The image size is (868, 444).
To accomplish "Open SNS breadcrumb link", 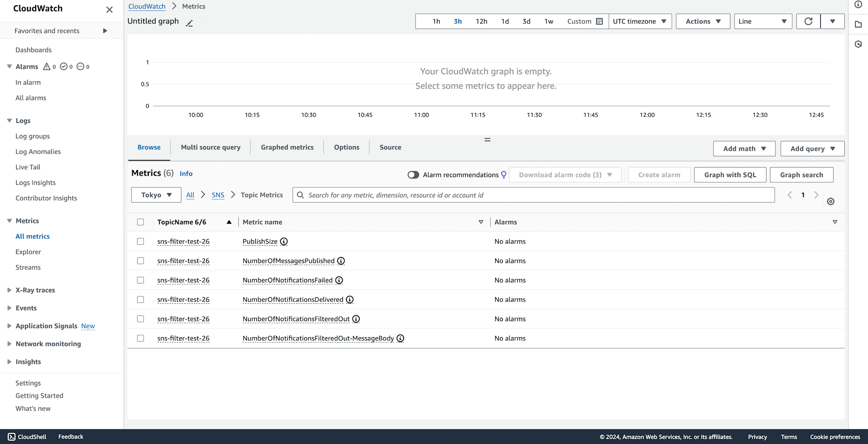I will (218, 195).
